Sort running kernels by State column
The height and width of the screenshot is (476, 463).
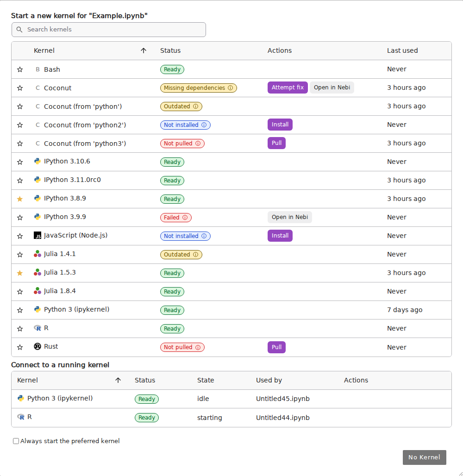(x=206, y=380)
